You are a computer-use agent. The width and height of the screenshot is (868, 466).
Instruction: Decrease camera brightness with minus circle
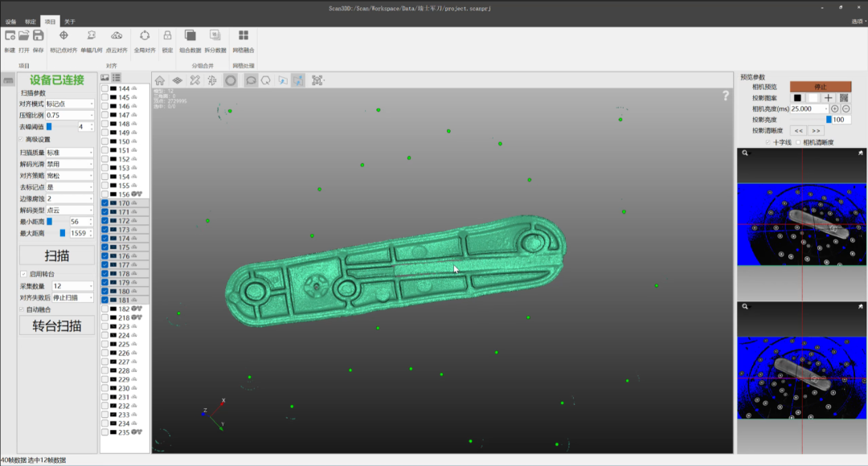tap(845, 109)
